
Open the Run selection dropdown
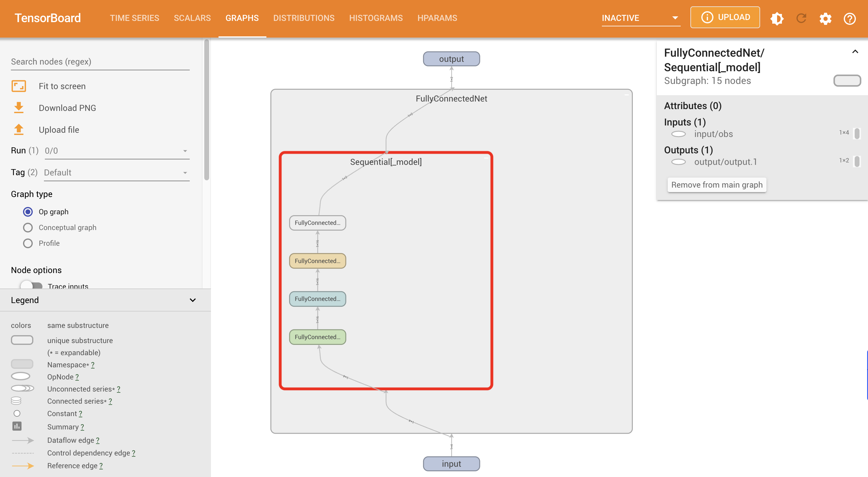[117, 151]
